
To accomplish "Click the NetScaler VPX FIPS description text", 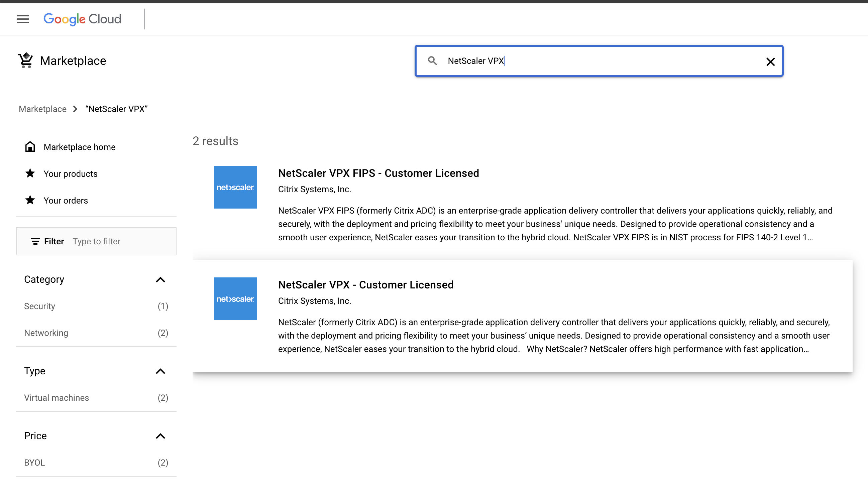I will [555, 224].
